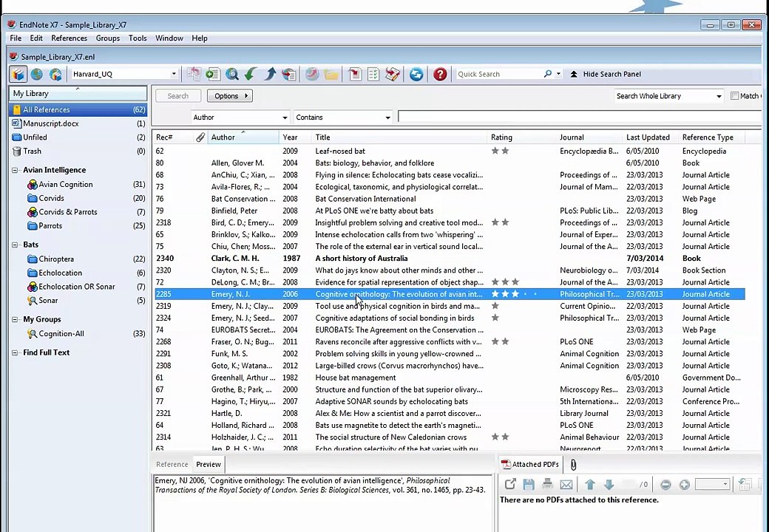Screen dimensions: 769x532
Task: Sort by the Last Updated column header
Action: click(x=651, y=137)
